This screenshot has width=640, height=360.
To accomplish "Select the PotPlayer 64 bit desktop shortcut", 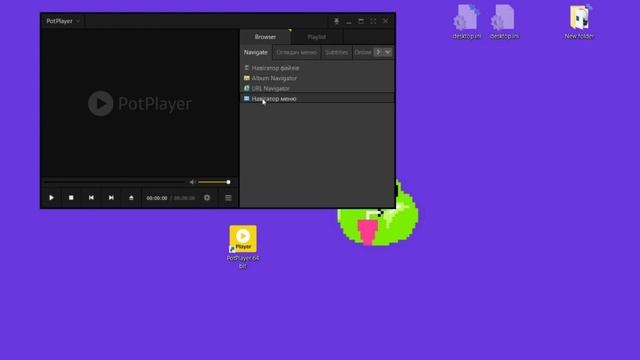I will [243, 247].
